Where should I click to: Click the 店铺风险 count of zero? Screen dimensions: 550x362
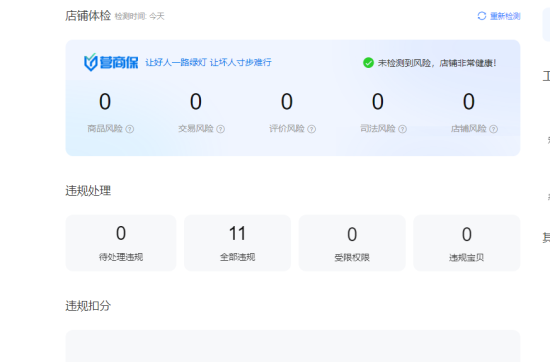pyautogui.click(x=469, y=102)
